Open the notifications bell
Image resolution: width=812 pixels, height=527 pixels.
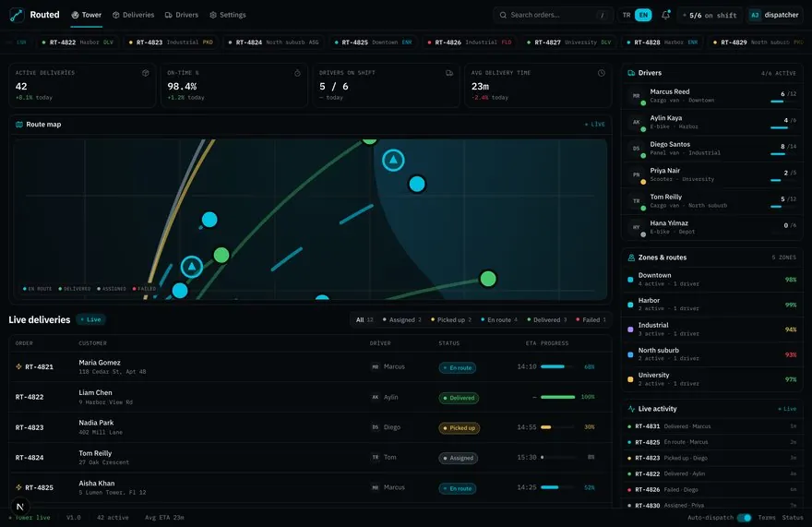click(x=666, y=15)
